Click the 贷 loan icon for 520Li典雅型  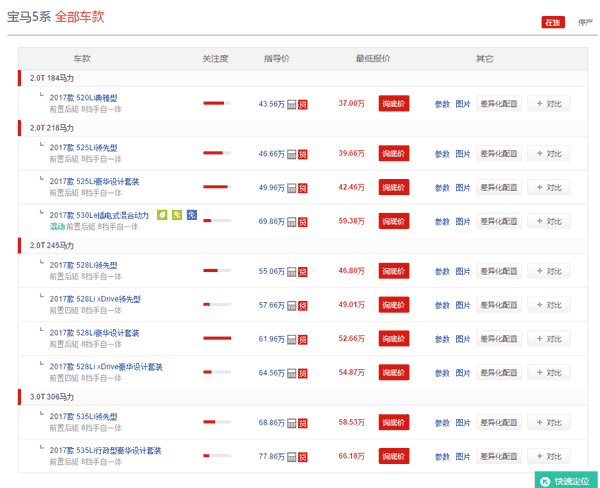pyautogui.click(x=303, y=104)
